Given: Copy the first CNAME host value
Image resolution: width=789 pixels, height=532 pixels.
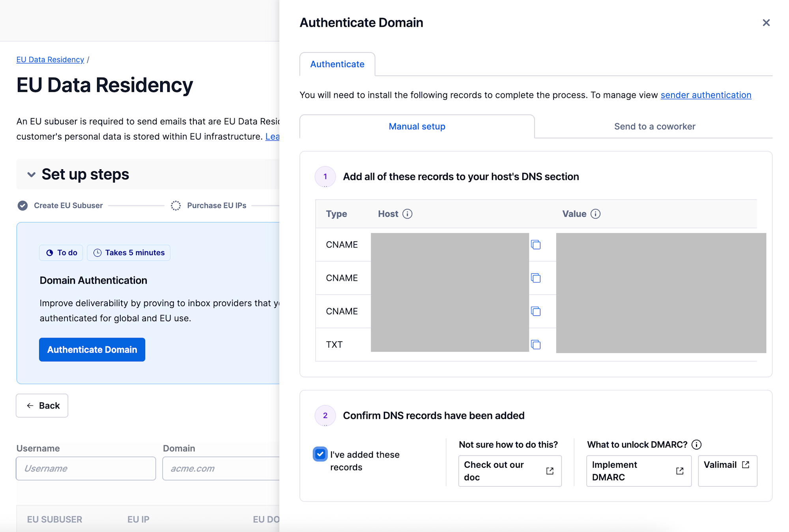Looking at the screenshot, I should 535,245.
